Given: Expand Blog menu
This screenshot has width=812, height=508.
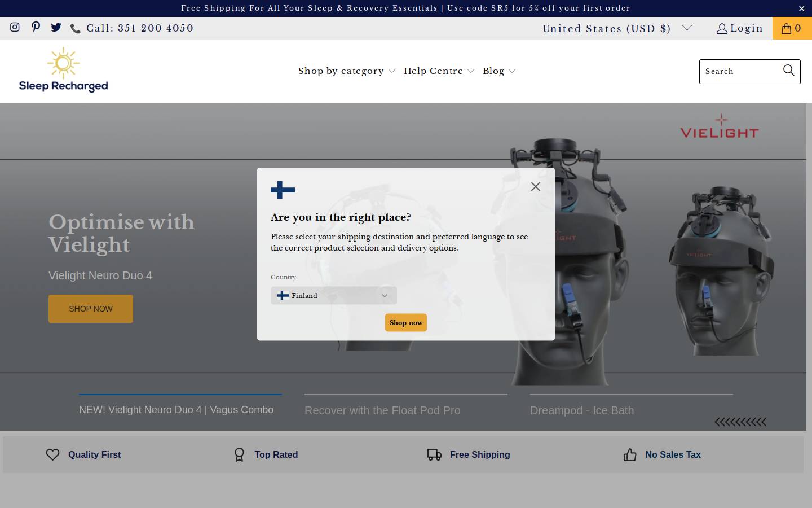Looking at the screenshot, I should point(499,71).
